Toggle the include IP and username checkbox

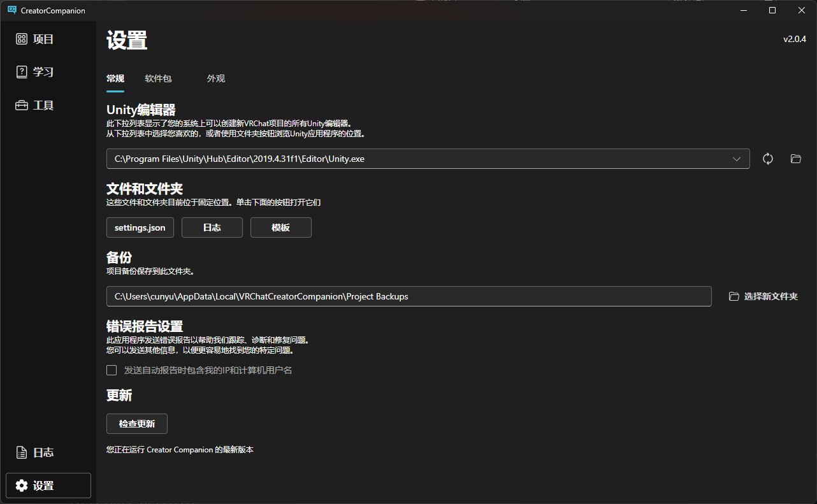click(x=112, y=370)
